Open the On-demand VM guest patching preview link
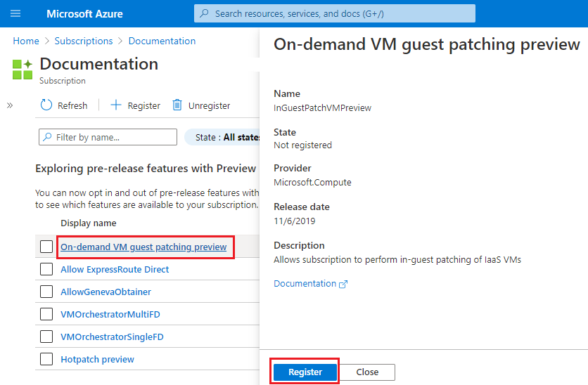 143,247
